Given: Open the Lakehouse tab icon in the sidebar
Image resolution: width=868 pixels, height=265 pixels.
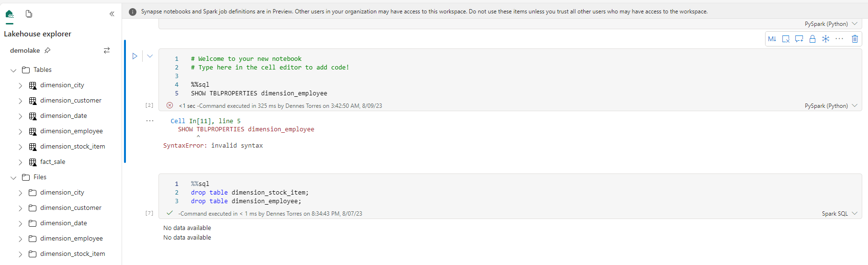Looking at the screenshot, I should 10,14.
